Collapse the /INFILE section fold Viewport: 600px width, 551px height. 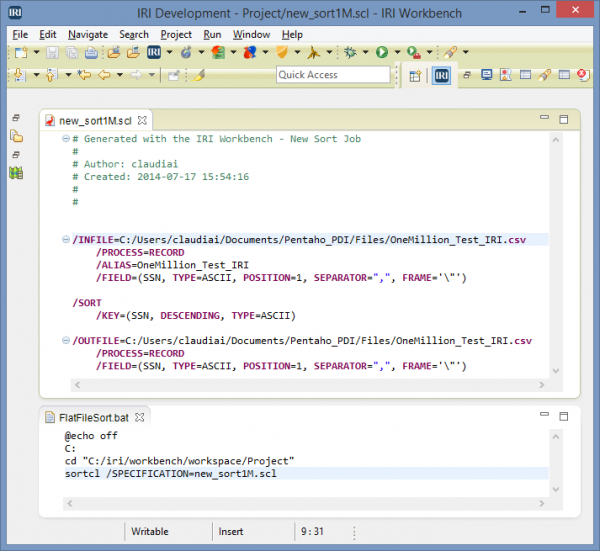click(x=65, y=240)
